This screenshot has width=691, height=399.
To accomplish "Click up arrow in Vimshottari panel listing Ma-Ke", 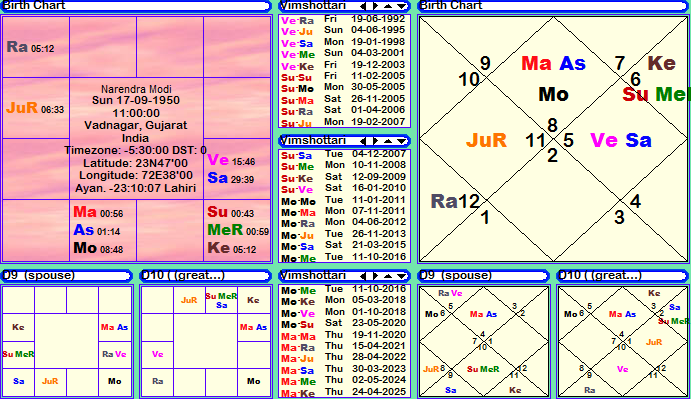I will click(388, 276).
